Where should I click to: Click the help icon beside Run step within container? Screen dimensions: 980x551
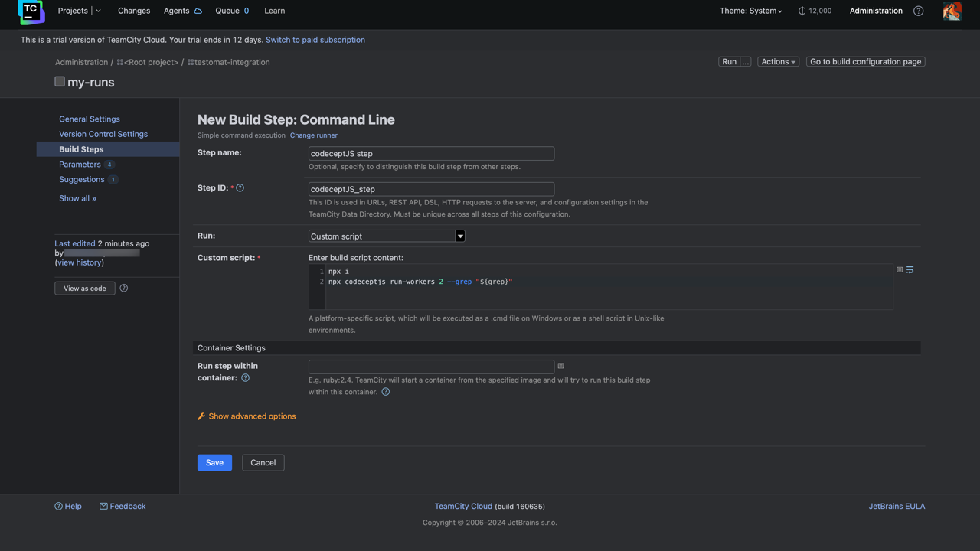click(x=244, y=377)
